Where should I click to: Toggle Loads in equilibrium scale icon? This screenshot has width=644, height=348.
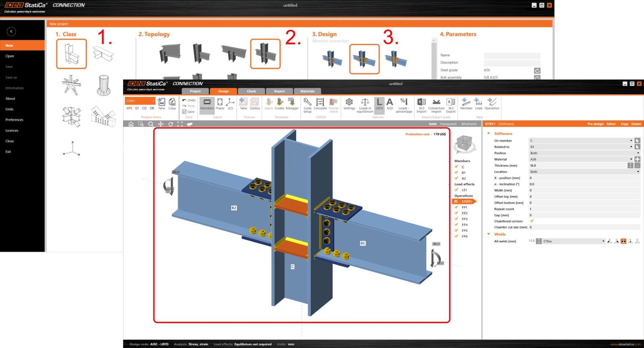365,105
